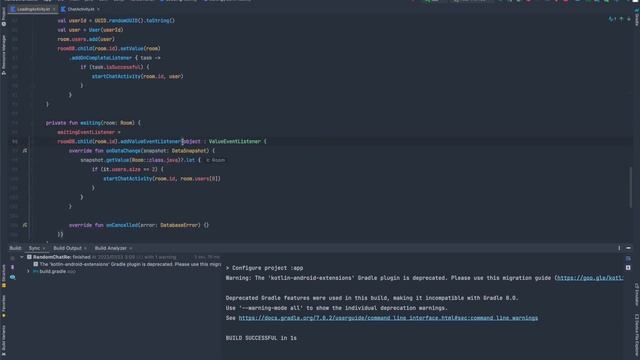The height and width of the screenshot is (360, 640).
Task: Click override gutter icon beside onCancelled
Action: 25,225
